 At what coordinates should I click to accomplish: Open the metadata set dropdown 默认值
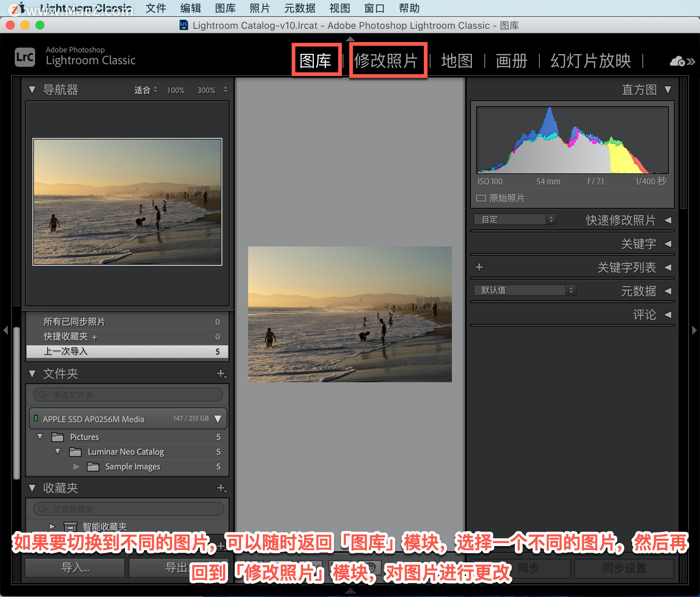tap(525, 290)
